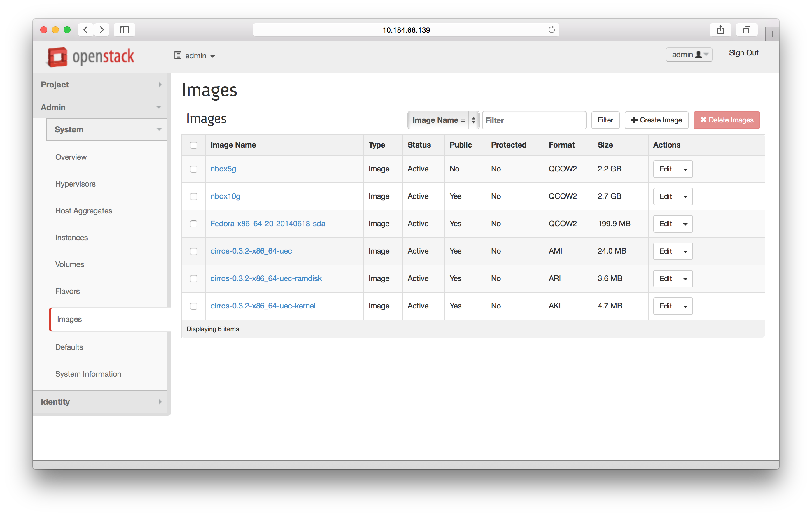Edit the cirros uec AMI image
The image size is (812, 516).
[666, 251]
